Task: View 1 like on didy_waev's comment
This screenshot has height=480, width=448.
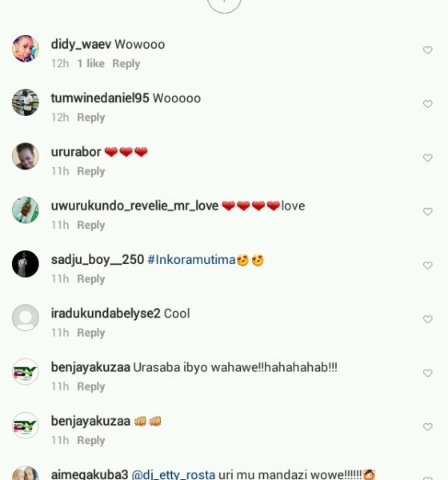Action: pos(91,63)
